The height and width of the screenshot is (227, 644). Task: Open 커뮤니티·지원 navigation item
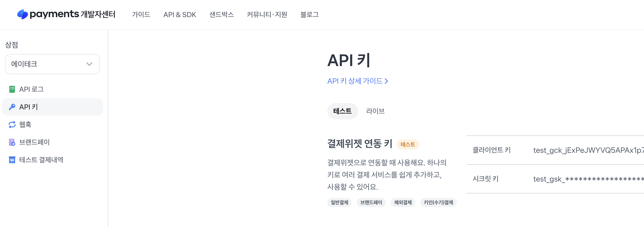point(267,15)
